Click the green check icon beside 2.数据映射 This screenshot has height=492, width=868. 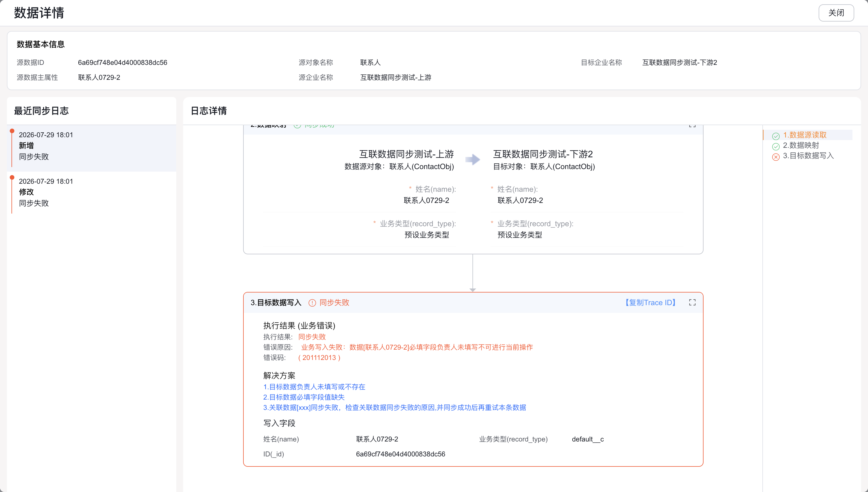pyautogui.click(x=776, y=146)
